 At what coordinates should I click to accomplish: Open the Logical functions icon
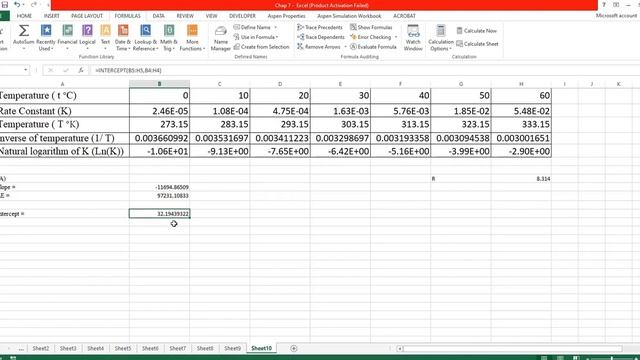click(87, 31)
